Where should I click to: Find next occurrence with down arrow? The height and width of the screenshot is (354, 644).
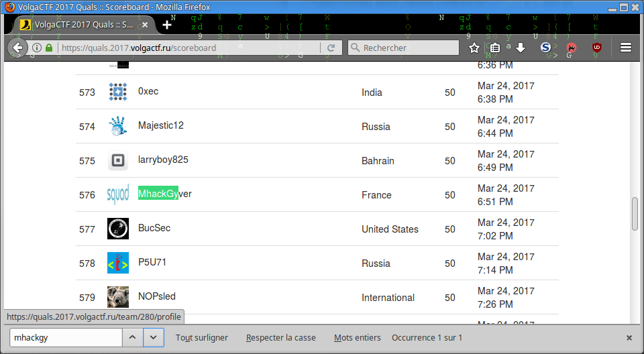[x=153, y=337]
